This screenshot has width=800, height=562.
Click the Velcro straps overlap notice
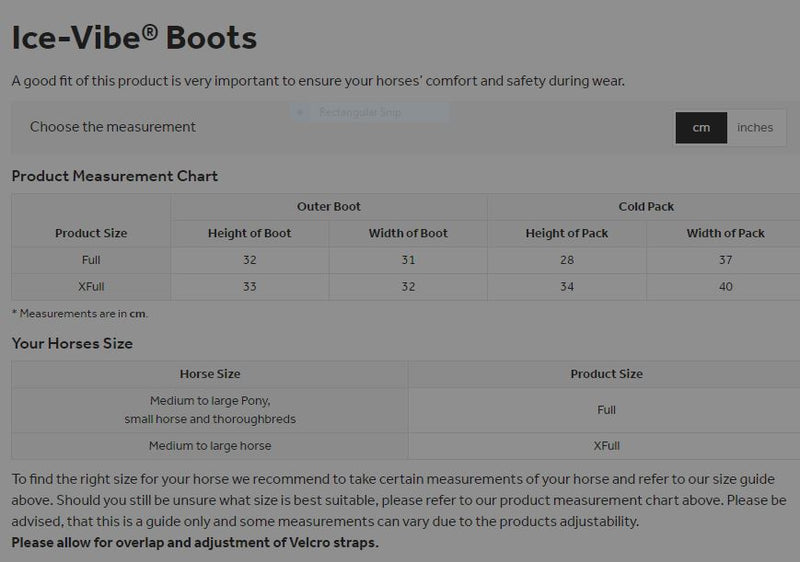(195, 543)
